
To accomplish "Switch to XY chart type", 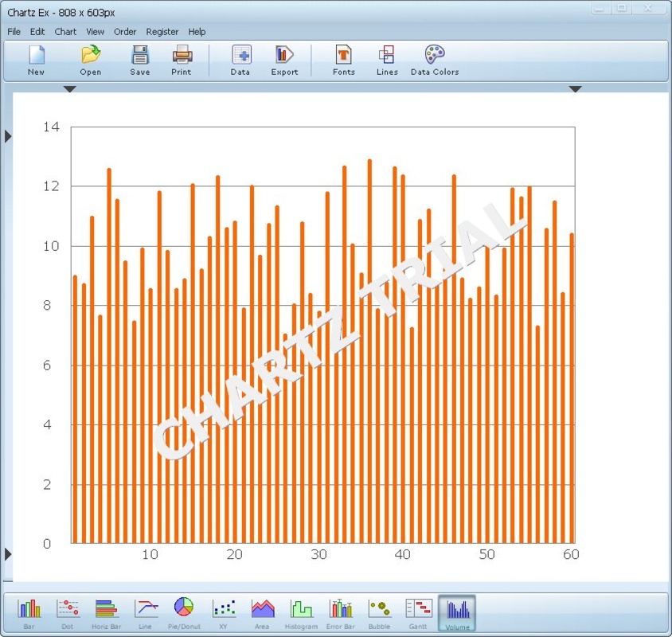I will tap(223, 613).
